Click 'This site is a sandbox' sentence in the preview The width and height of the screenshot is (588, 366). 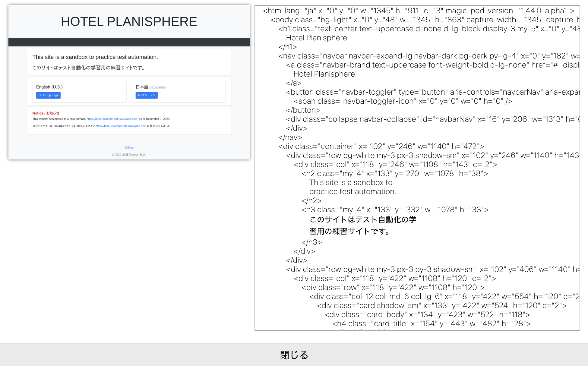[95, 57]
